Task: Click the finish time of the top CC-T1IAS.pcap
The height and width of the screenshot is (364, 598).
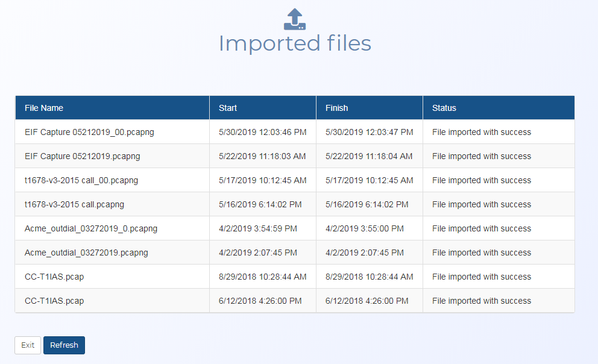Action: (x=370, y=276)
